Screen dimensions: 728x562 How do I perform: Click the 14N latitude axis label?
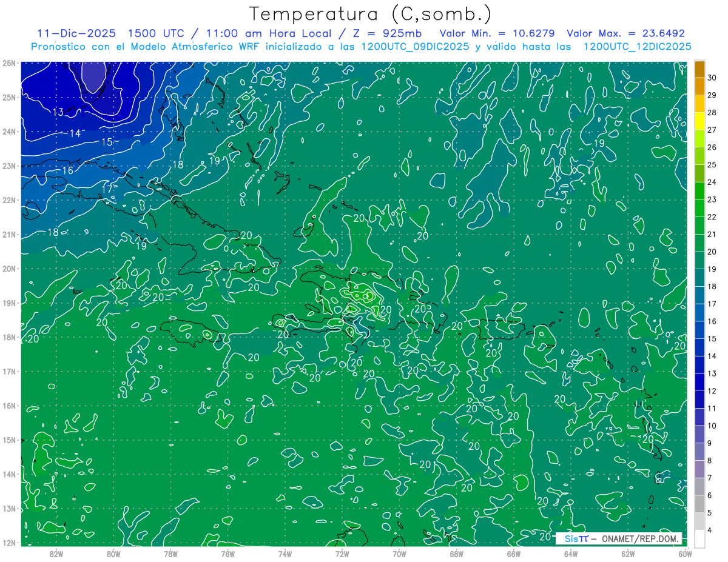pos(8,474)
